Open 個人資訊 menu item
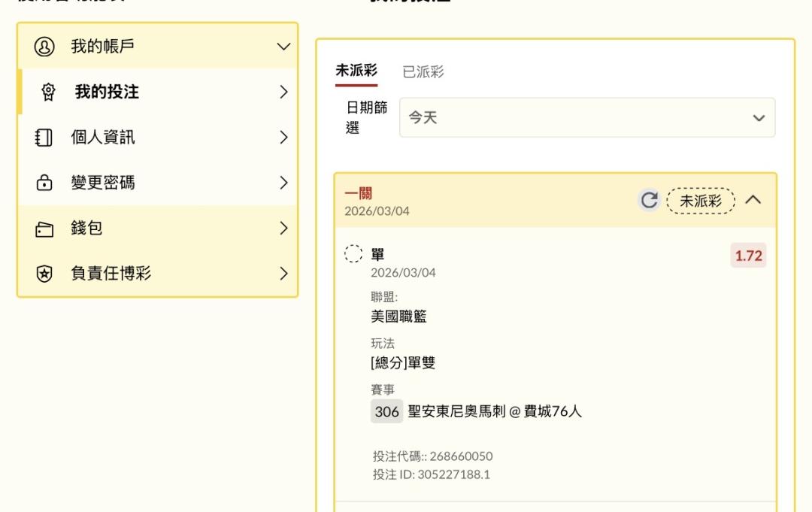812x512 pixels. click(103, 138)
